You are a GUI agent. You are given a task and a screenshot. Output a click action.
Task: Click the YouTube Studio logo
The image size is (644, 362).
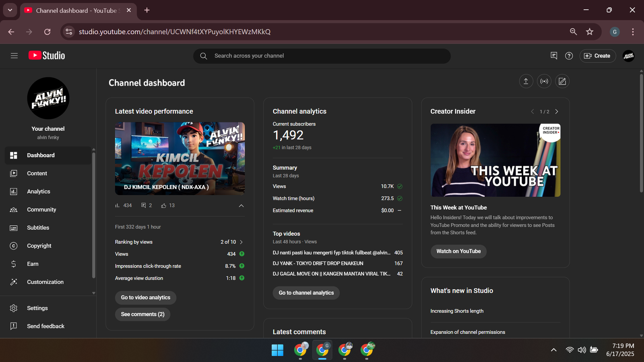[x=47, y=56]
